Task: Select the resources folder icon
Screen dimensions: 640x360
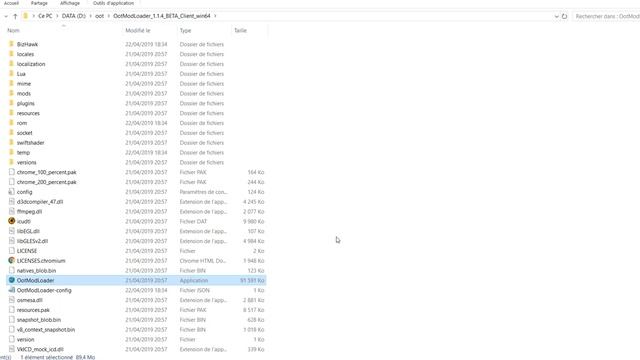Action: tap(11, 113)
